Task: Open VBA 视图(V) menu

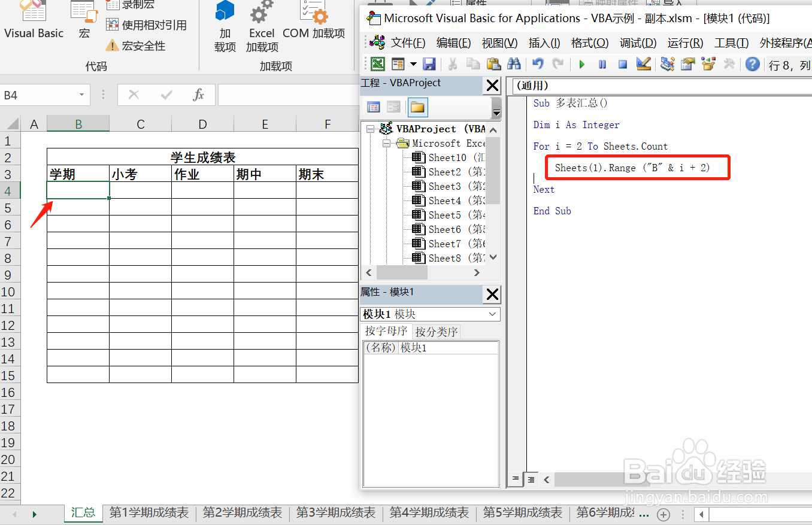Action: 499,43
